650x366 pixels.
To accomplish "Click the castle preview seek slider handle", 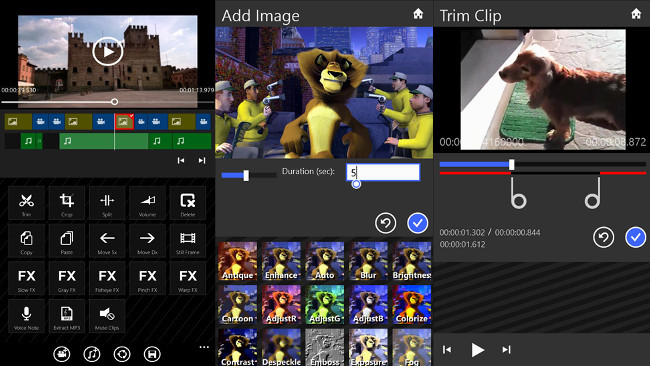I will click(x=114, y=102).
